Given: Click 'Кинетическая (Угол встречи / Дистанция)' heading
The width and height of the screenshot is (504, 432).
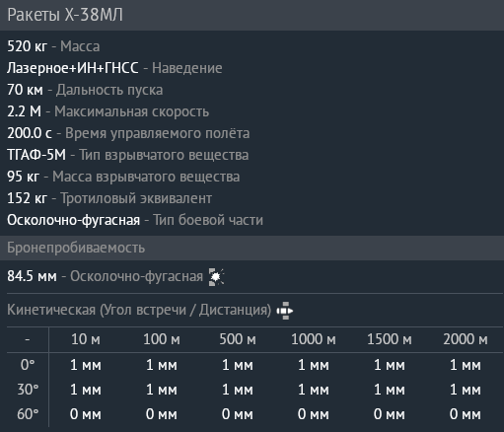Looking at the screenshot, I should (x=139, y=310).
